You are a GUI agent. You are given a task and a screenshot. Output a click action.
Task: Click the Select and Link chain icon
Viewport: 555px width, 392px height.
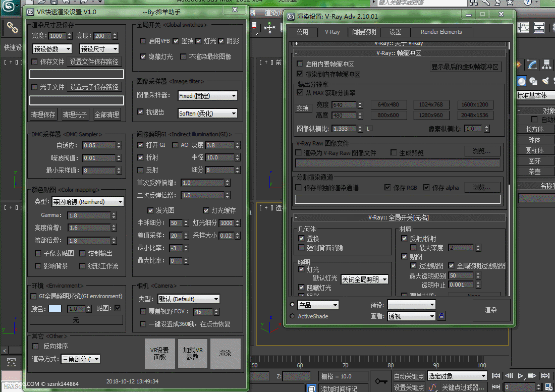point(11,27)
